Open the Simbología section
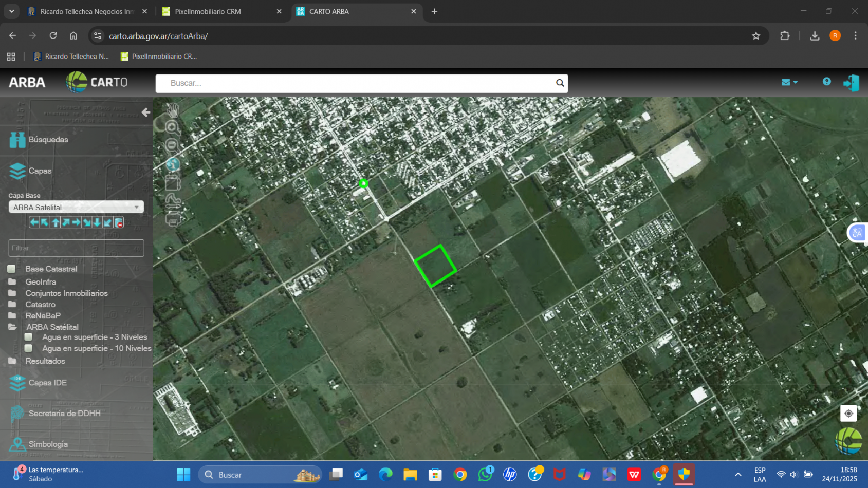 (x=48, y=444)
